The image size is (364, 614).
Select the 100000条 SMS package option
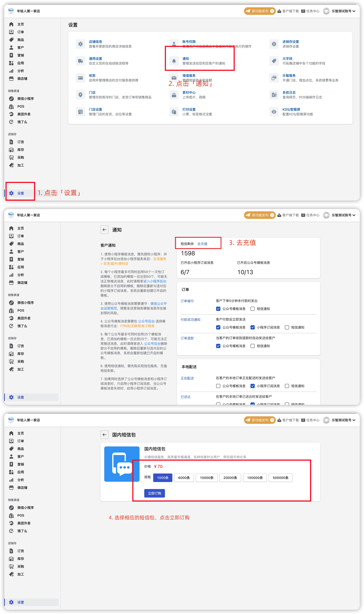[x=255, y=478]
